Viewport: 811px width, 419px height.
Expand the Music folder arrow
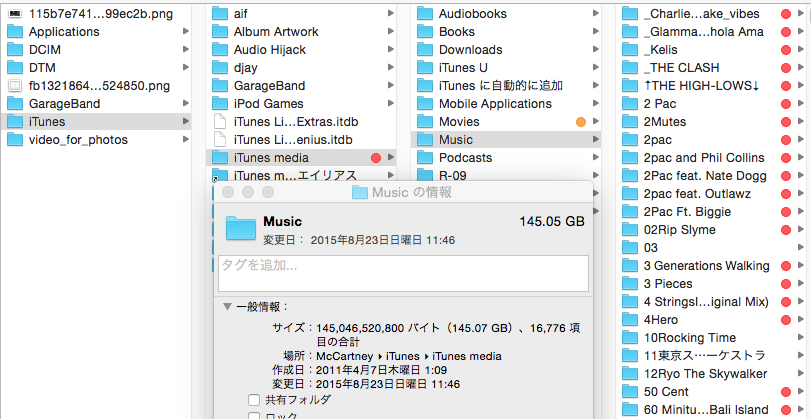point(596,140)
